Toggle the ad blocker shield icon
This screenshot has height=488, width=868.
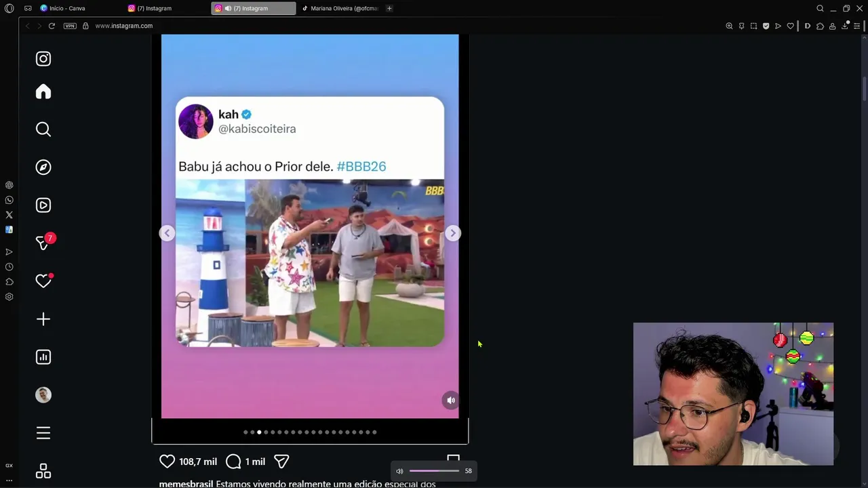pos(766,26)
